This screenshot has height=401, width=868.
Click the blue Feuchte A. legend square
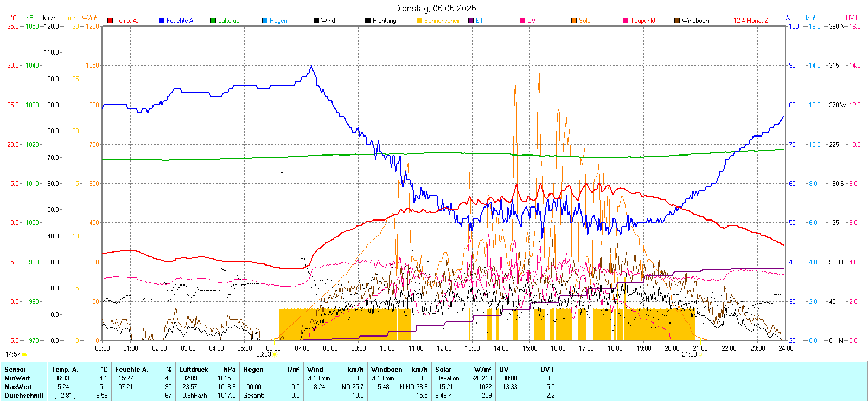(x=162, y=21)
